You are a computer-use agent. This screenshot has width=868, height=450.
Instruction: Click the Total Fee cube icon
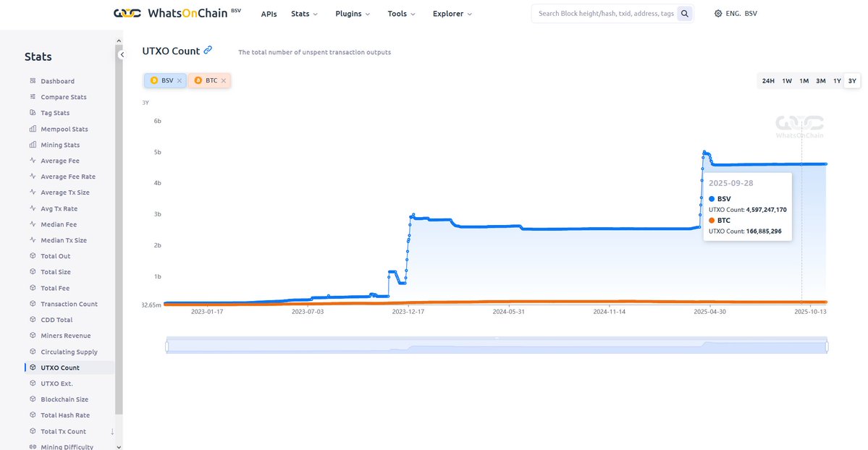tap(33, 288)
